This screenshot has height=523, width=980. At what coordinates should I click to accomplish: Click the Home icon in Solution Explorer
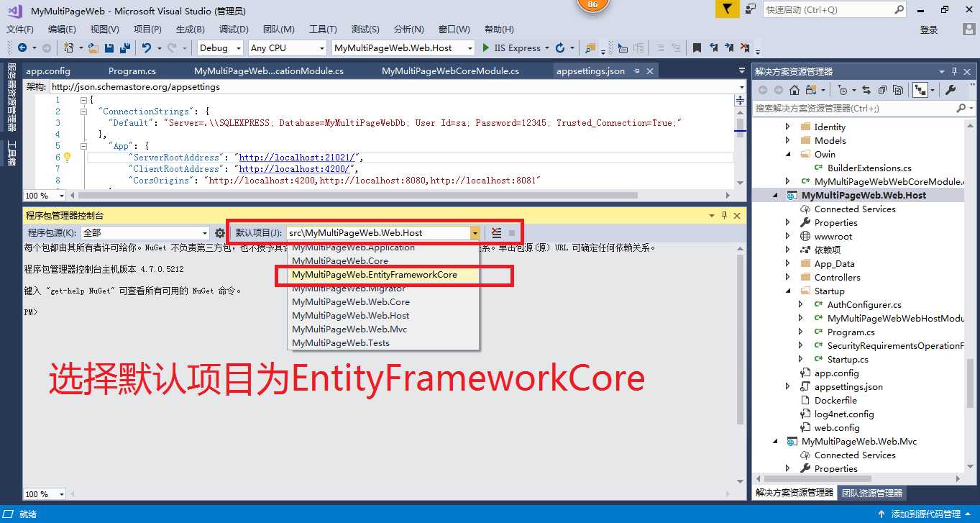794,90
